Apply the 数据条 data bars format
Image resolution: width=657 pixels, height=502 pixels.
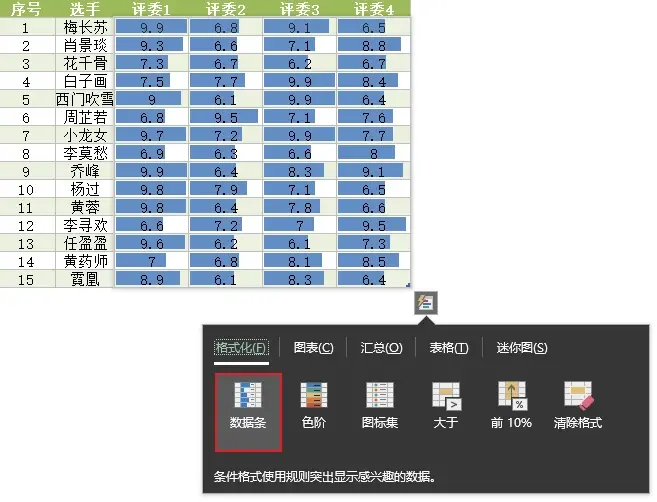tap(248, 412)
